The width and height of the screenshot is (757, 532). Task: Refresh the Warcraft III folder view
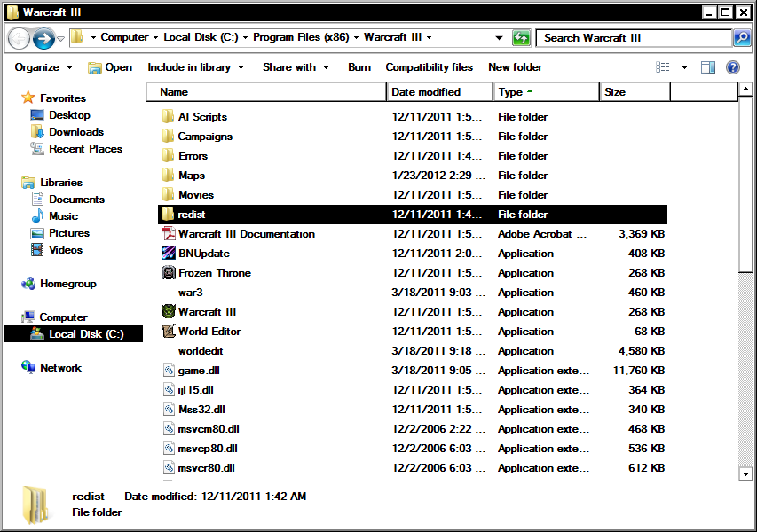(521, 37)
